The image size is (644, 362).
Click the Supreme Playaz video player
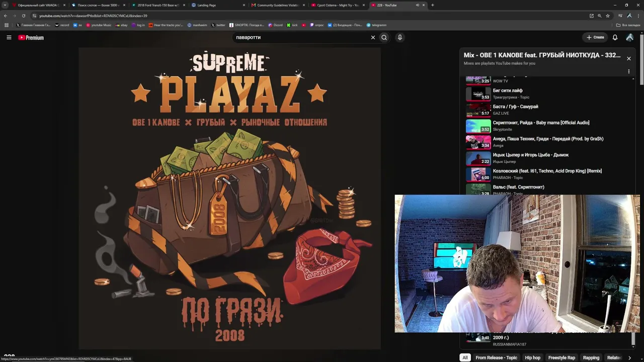coord(229,199)
